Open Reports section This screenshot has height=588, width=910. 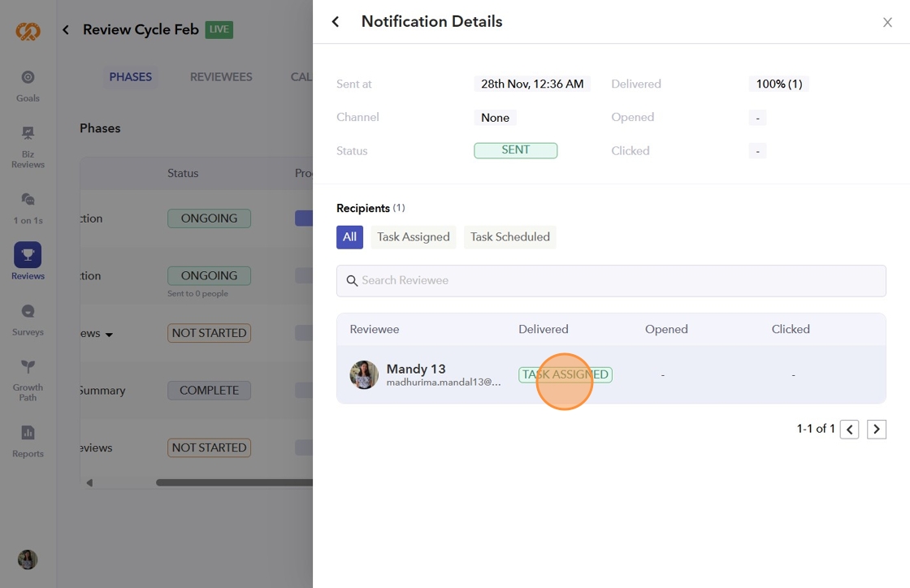point(28,440)
